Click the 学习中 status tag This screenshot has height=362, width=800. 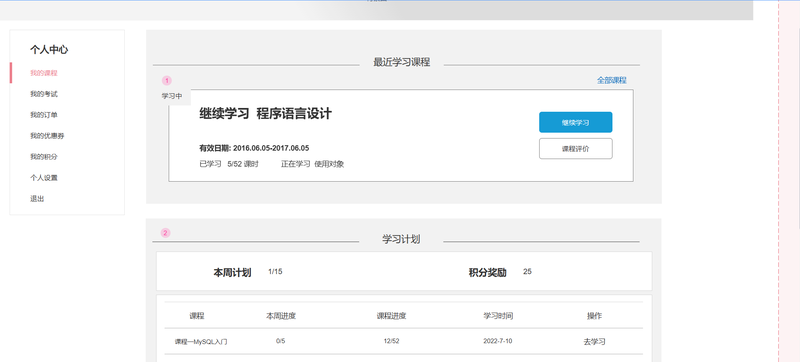coord(172,96)
